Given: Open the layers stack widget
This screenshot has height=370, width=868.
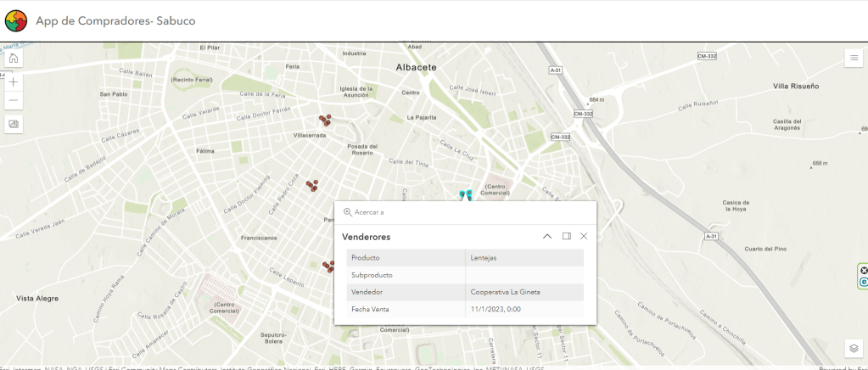Looking at the screenshot, I should pyautogui.click(x=854, y=348).
